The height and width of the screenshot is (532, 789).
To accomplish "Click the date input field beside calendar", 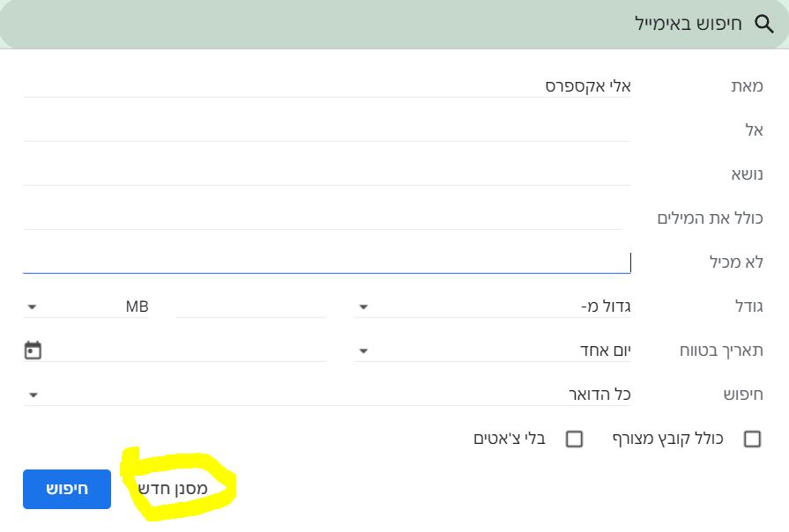I will click(x=185, y=351).
